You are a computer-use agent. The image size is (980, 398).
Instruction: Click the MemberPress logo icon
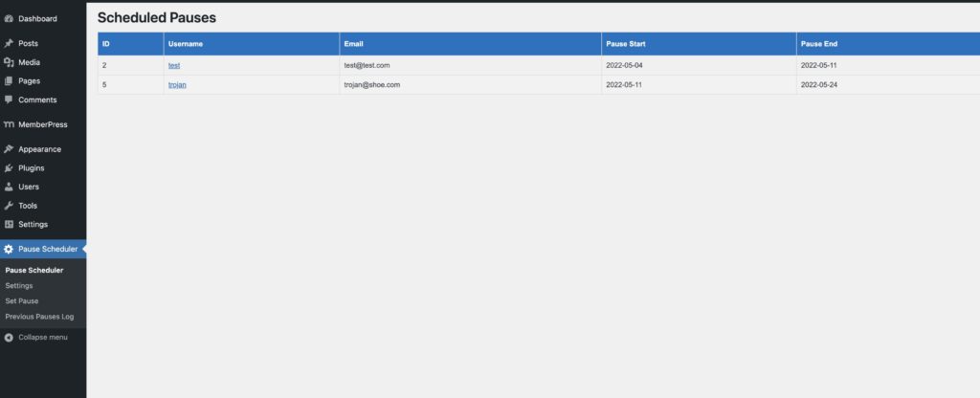9,124
